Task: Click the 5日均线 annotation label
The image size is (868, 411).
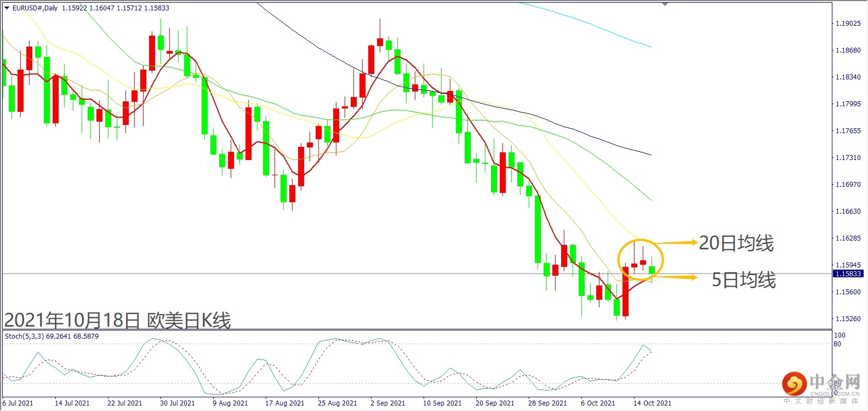Action: 744,279
